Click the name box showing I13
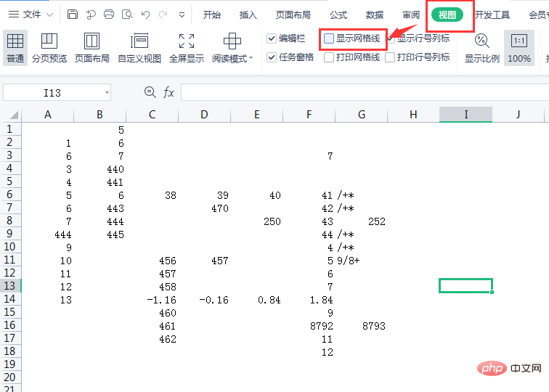 tap(52, 93)
